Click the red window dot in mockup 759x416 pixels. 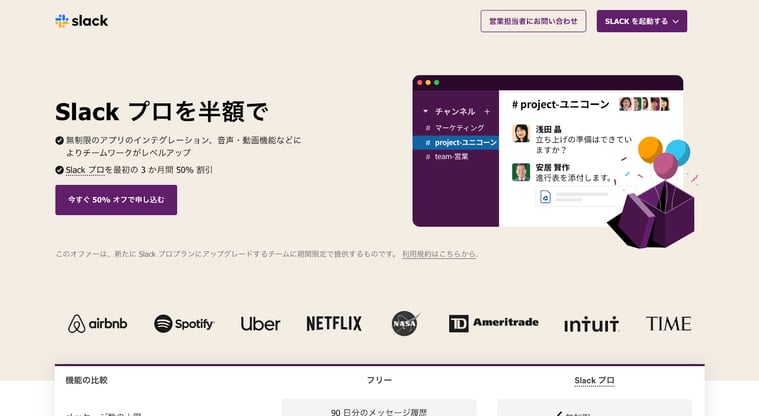420,83
